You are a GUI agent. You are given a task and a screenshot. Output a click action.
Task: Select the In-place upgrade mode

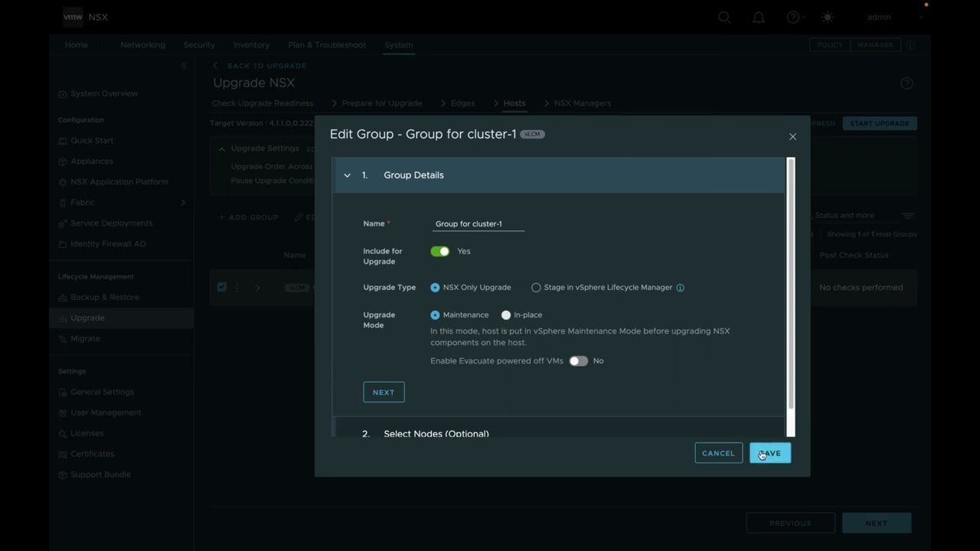coord(506,315)
